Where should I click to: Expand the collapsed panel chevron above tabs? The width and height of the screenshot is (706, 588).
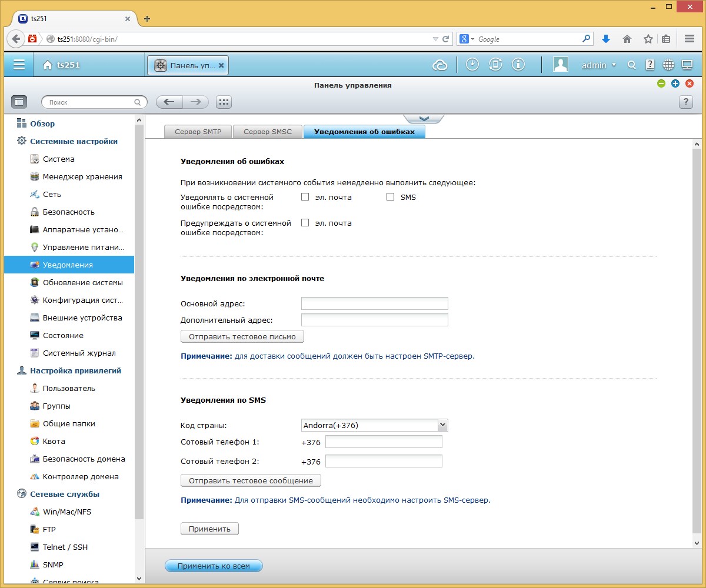424,119
